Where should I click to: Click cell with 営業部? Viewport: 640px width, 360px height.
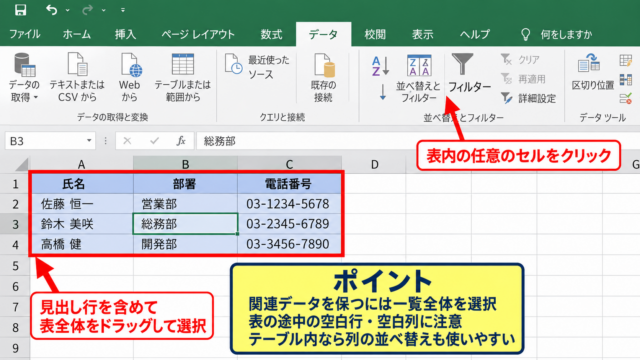click(185, 204)
